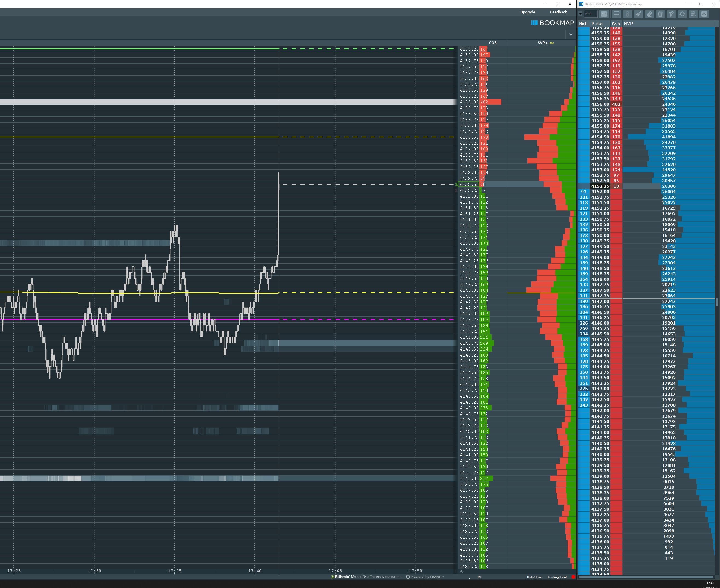
Task: Click the center DOM ladder icon
Action: 616,14
